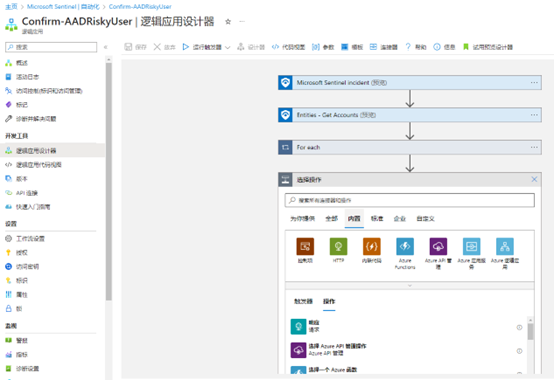
Task: Switch to 企业 tab
Action: [400, 219]
